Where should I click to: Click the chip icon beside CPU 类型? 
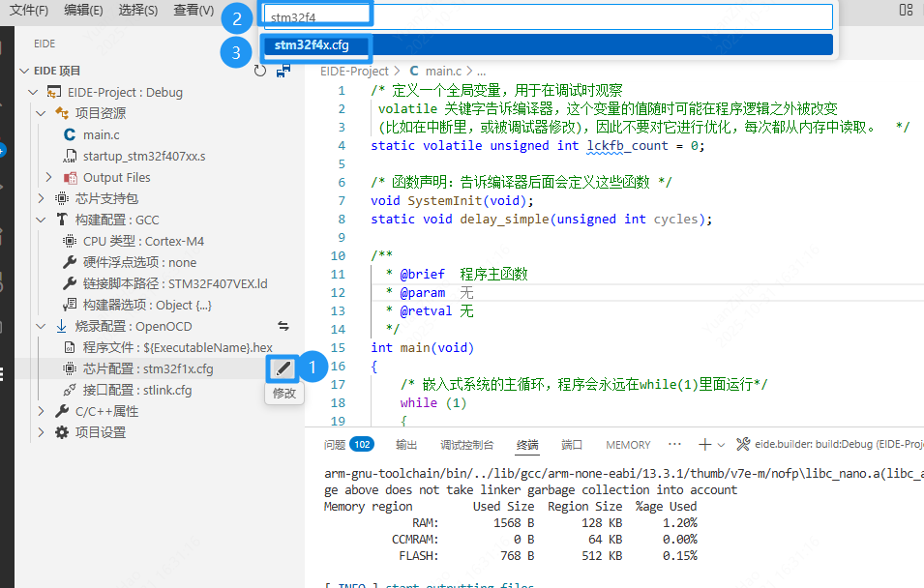(69, 241)
